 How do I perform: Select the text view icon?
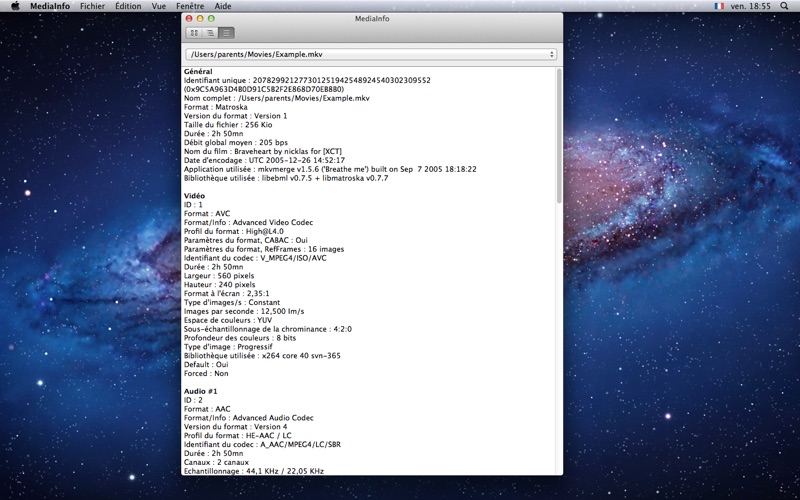click(227, 33)
